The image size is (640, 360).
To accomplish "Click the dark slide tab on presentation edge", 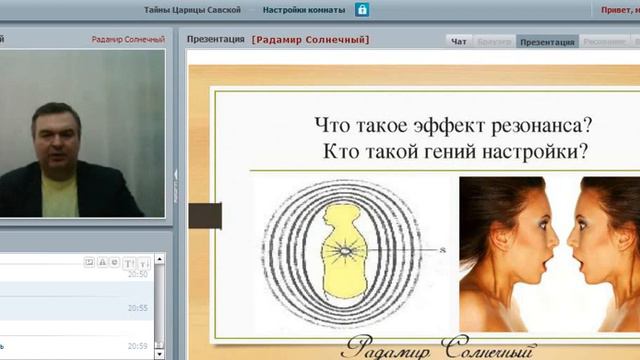I will (x=205, y=216).
